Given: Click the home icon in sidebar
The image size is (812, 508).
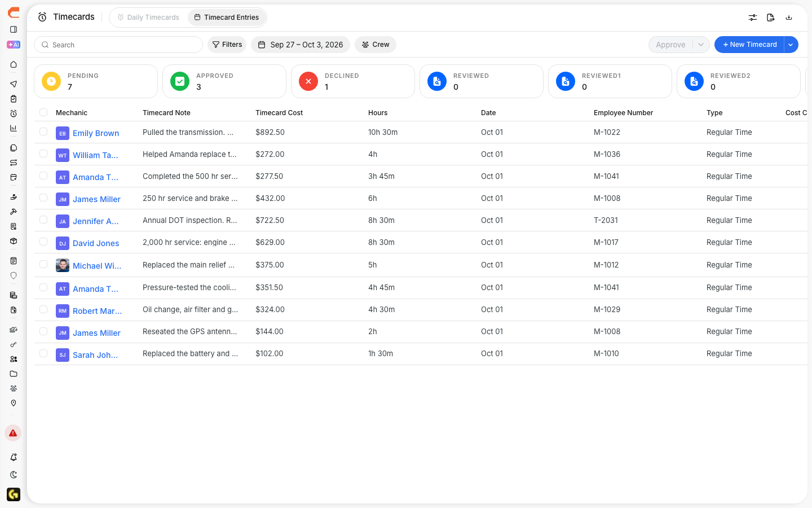Looking at the screenshot, I should [14, 65].
